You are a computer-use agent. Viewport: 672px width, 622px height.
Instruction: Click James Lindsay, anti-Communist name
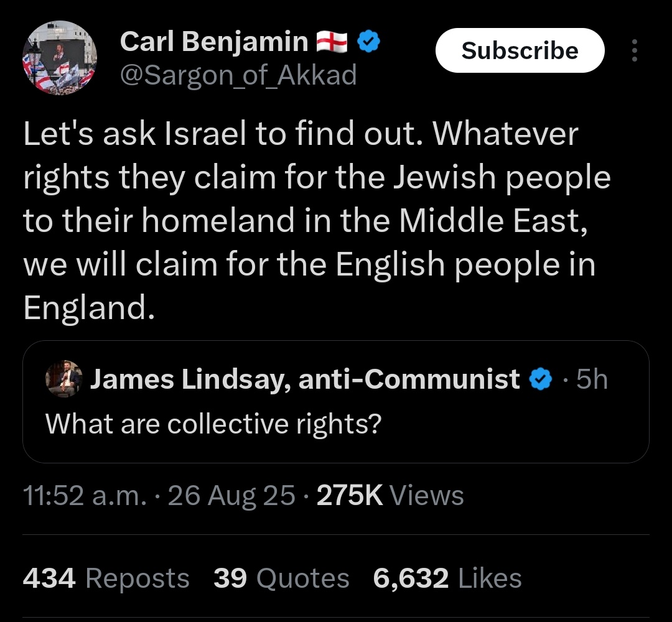305,379
